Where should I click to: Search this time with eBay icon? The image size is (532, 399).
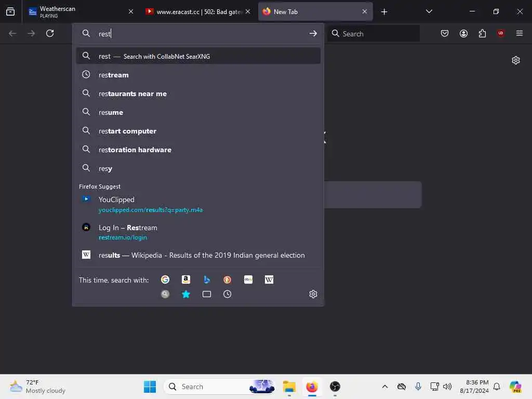click(248, 280)
